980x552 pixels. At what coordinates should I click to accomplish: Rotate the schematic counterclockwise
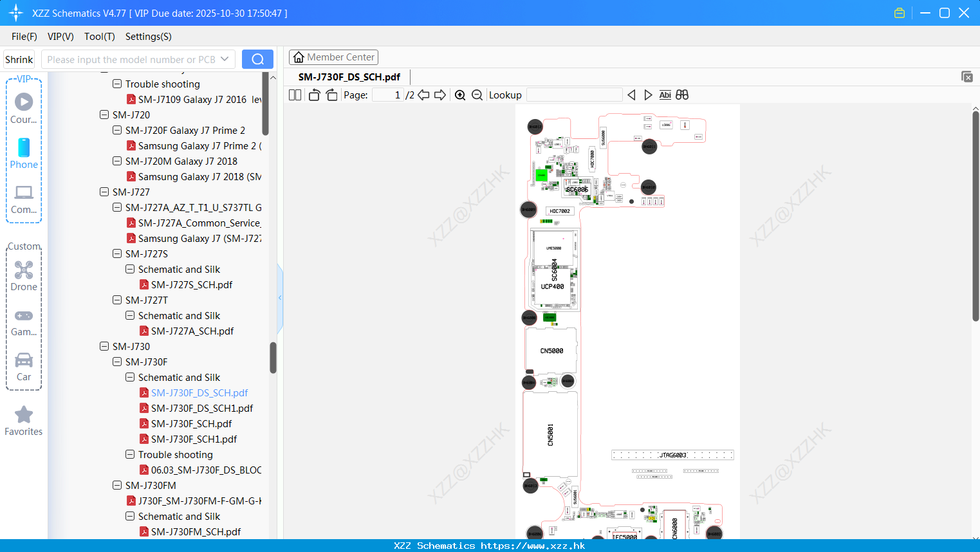click(314, 95)
